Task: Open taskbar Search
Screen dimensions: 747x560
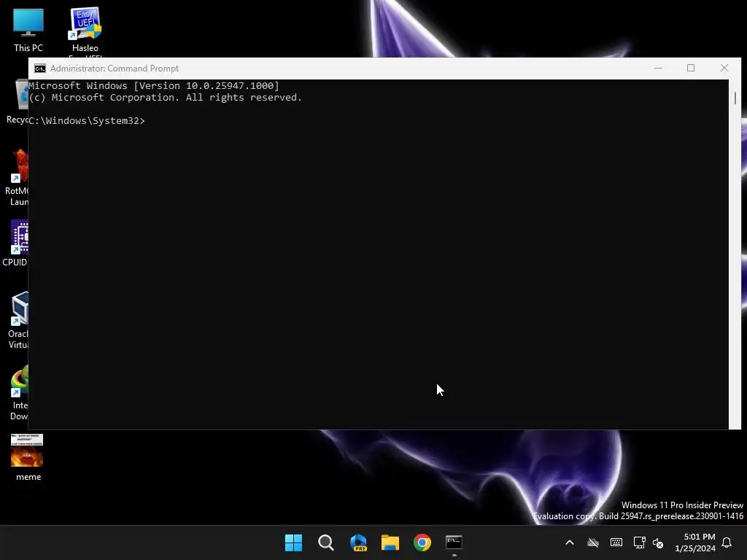Action: (326, 542)
